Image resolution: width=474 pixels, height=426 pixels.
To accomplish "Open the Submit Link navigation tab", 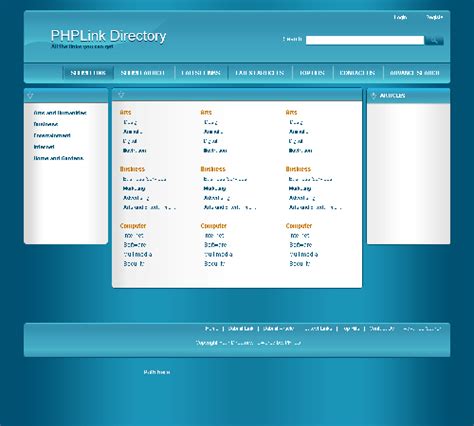I will [88, 73].
